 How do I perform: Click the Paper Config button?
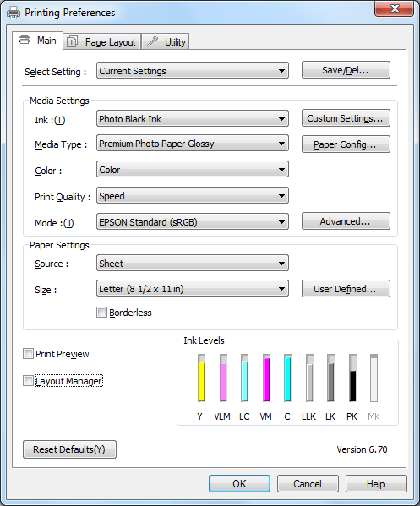(346, 144)
